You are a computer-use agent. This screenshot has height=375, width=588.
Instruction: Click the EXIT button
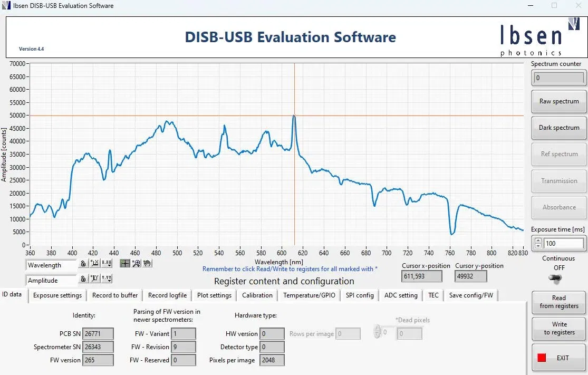coord(558,357)
